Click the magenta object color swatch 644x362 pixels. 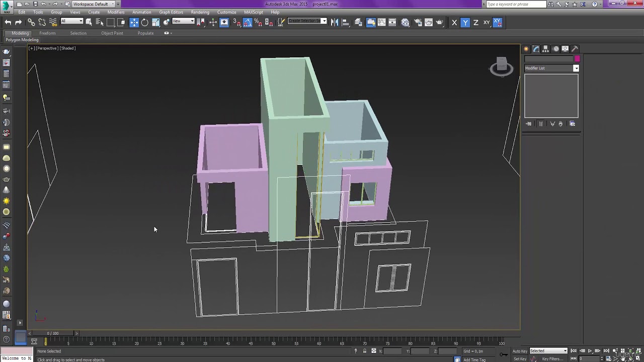point(577,59)
